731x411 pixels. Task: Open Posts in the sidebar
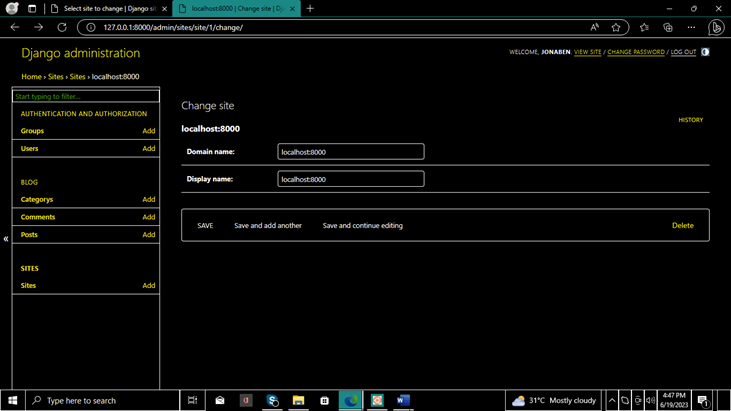click(x=29, y=235)
